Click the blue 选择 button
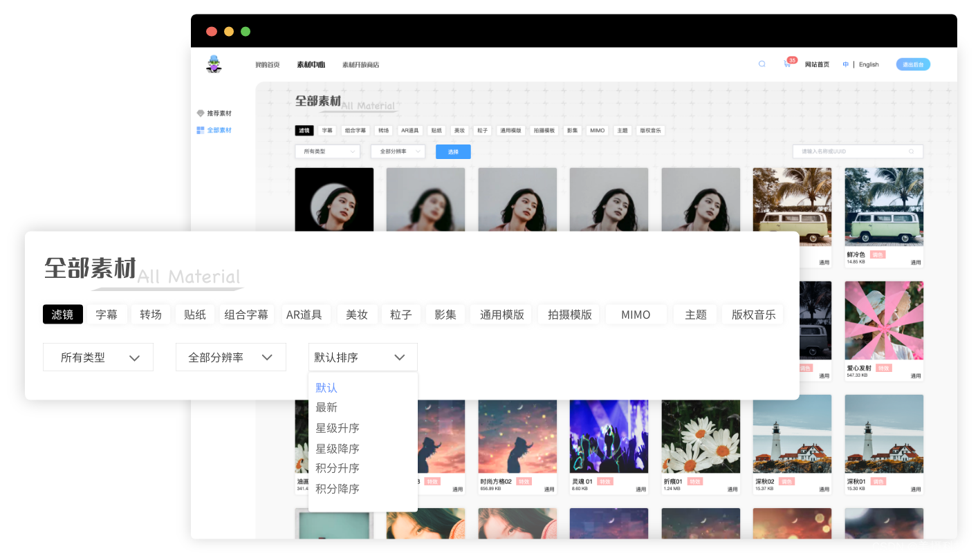The height and width of the screenshot is (560, 978). click(x=453, y=151)
